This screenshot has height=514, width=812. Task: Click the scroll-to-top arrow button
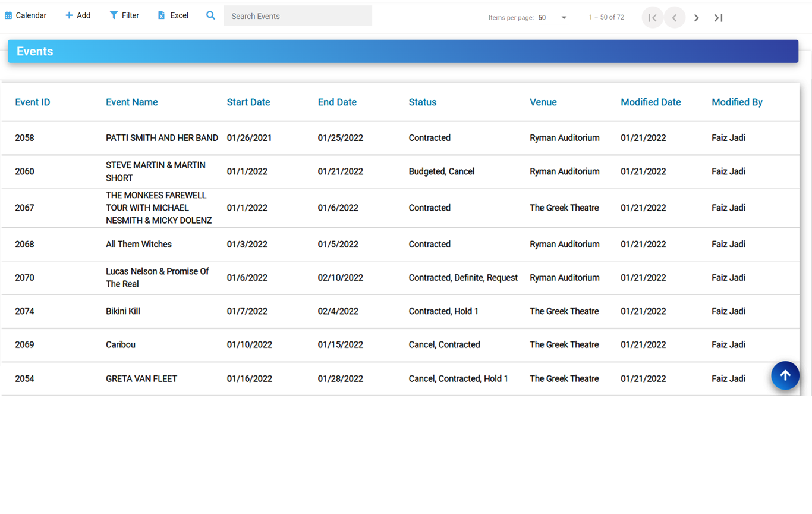pyautogui.click(x=785, y=375)
